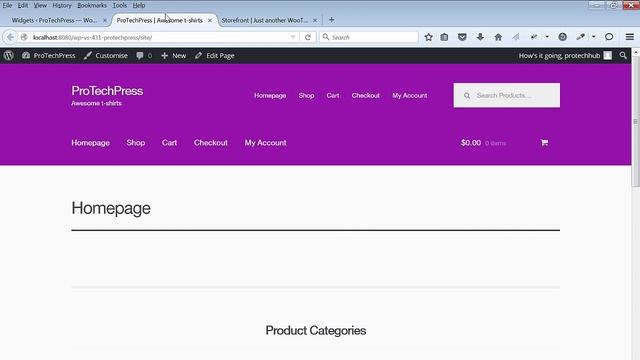Viewport: 640px width, 360px height.
Task: Open the Tools menu
Action: point(120,5)
